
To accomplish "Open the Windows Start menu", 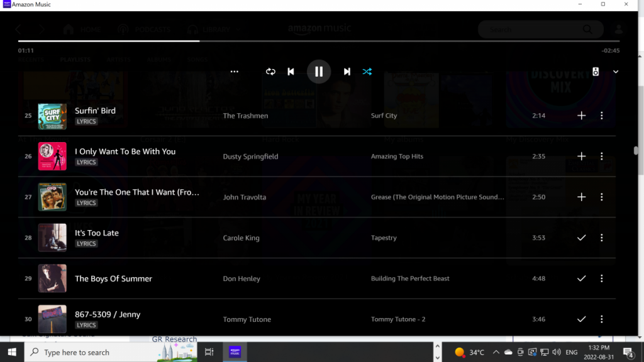I will tap(12, 352).
